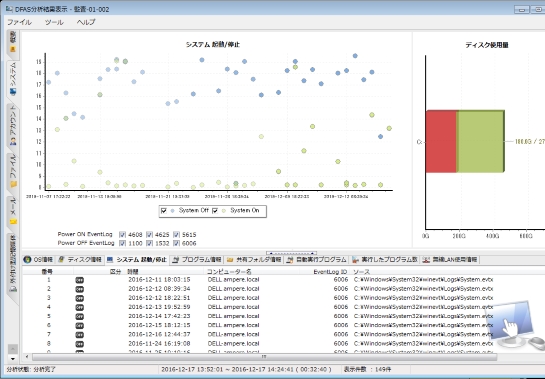Screen dimensions: 545x379
Task: Uncheck Power ON EventLog 5615
Action: pyautogui.click(x=176, y=235)
